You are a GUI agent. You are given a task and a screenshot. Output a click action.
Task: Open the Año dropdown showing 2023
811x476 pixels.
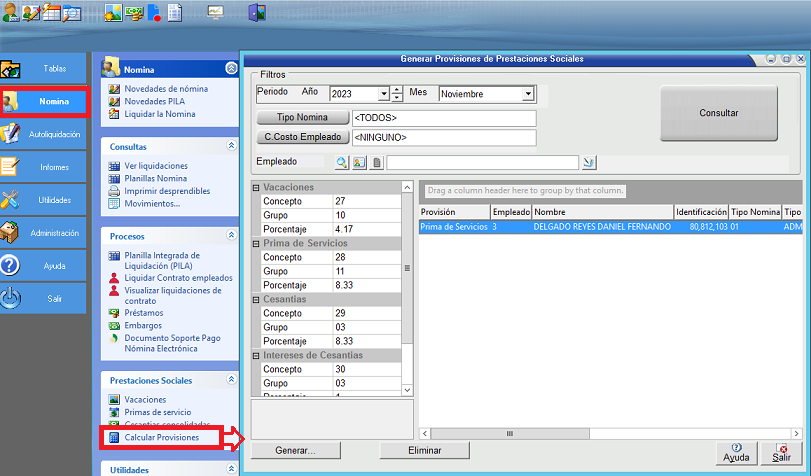383,94
